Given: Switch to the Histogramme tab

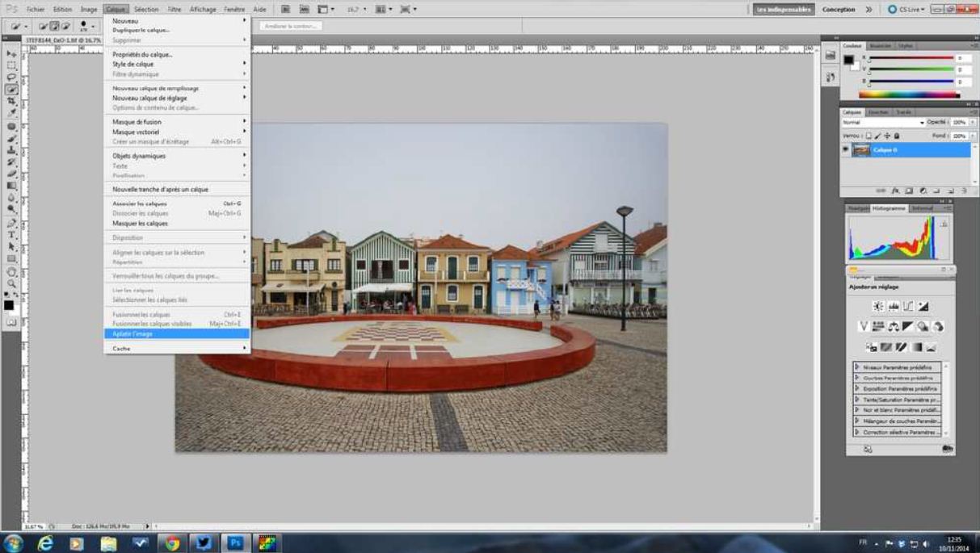Looking at the screenshot, I should 889,208.
